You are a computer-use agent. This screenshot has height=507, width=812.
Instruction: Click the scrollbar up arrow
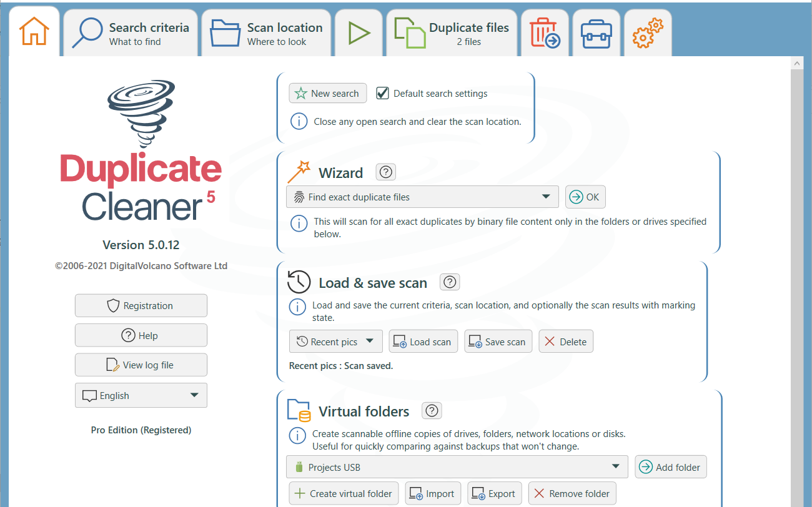(x=797, y=63)
